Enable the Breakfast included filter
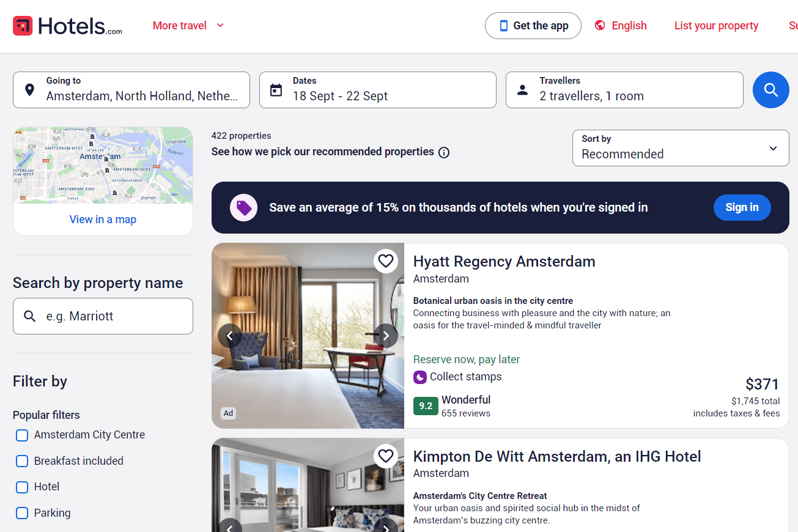 point(22,461)
